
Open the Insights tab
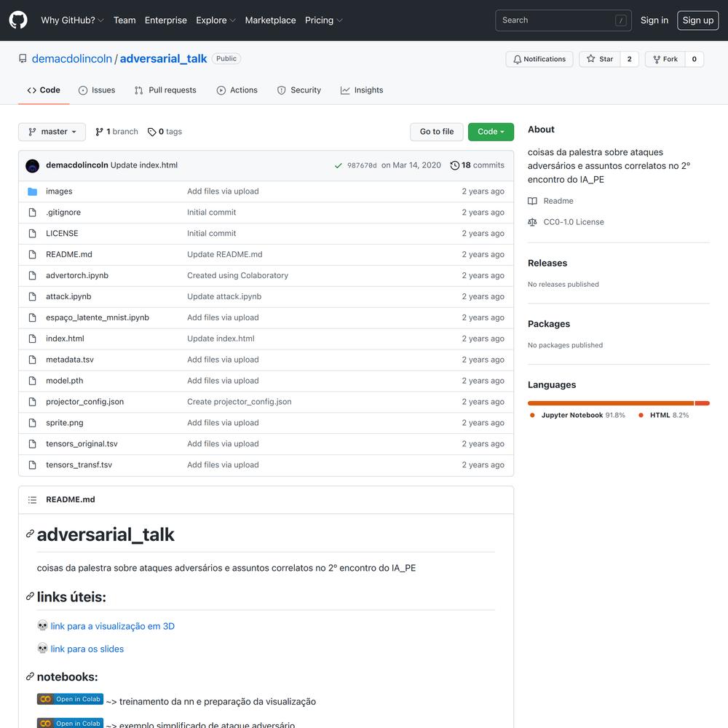[x=362, y=90]
